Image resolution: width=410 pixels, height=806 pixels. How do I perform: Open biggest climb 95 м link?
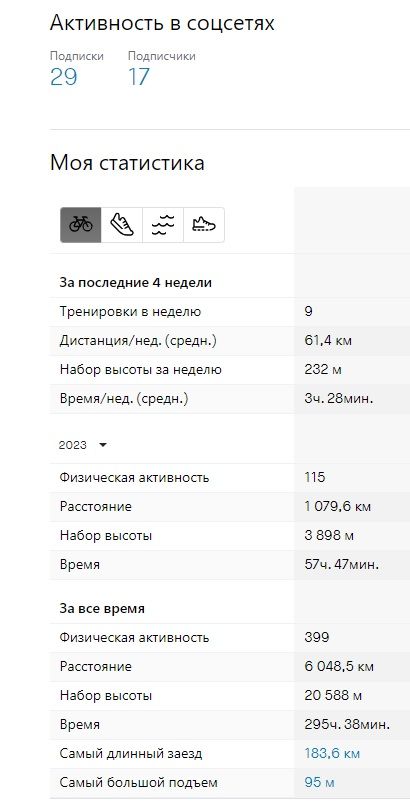(319, 782)
